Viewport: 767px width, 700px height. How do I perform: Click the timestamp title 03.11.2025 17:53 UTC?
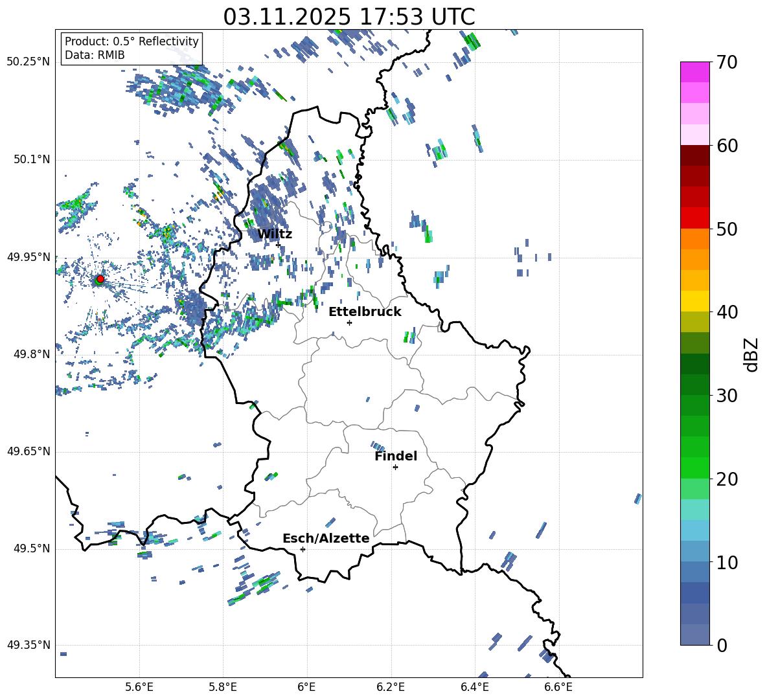click(349, 17)
